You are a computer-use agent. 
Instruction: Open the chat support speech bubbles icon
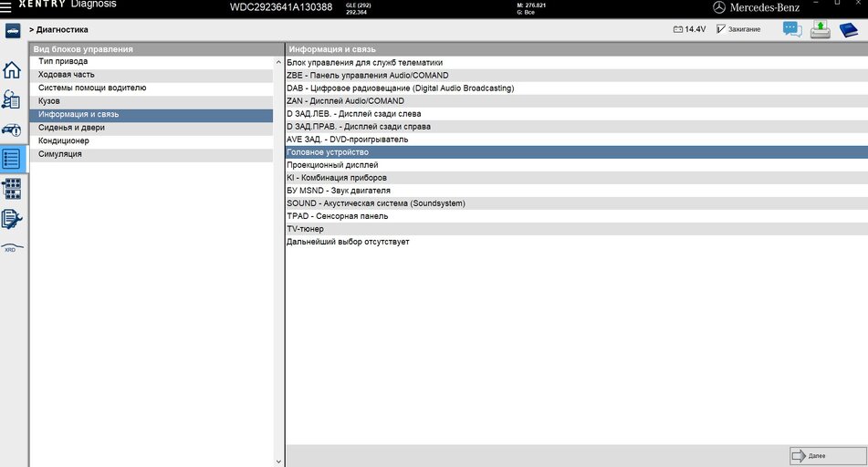click(x=792, y=29)
